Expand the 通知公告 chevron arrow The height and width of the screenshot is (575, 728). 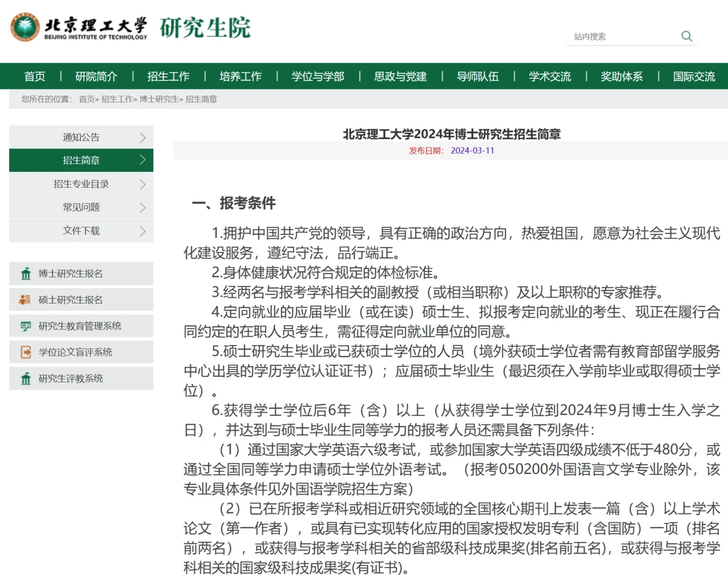(142, 137)
